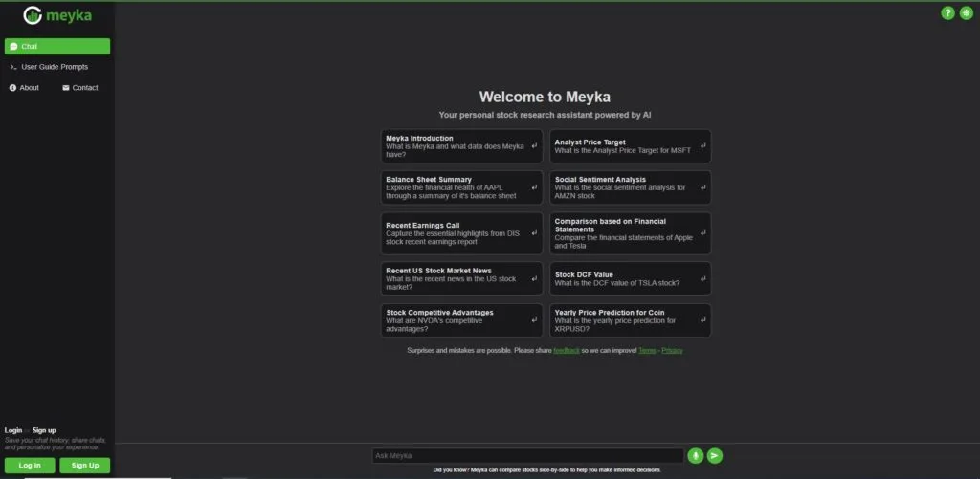Select the Stock DCF Value card
Viewport: 980px width, 479px height.
pyautogui.click(x=630, y=278)
